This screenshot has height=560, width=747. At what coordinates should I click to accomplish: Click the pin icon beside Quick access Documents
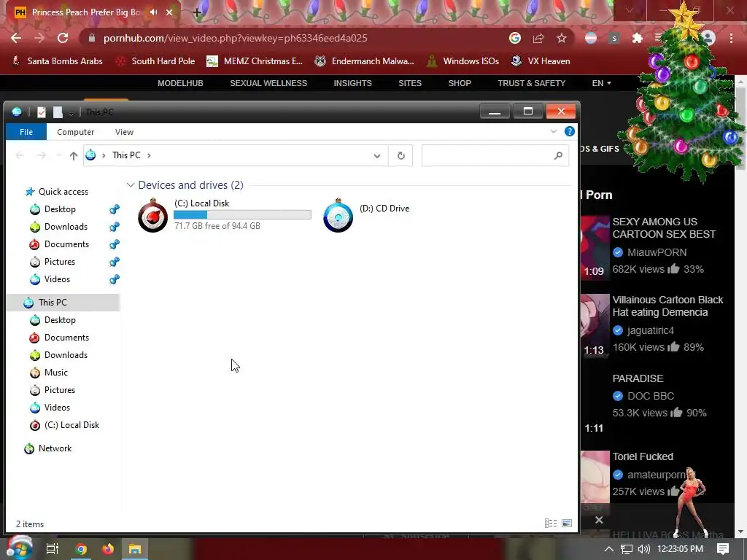tap(115, 244)
